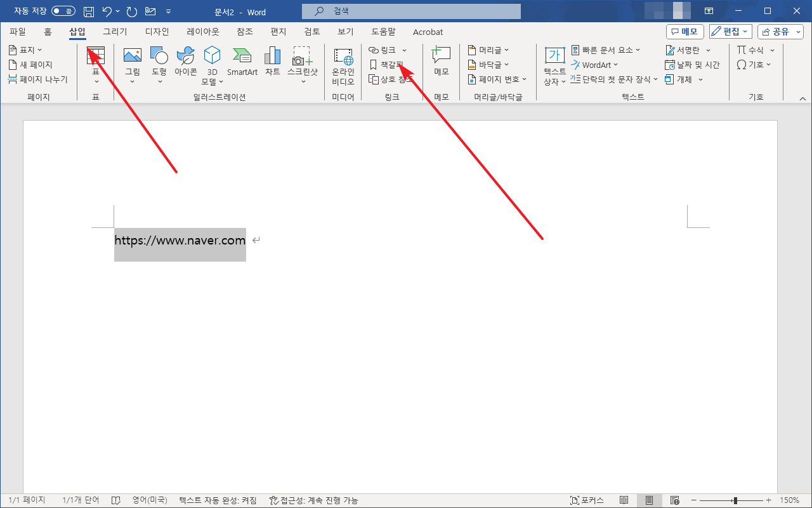The width and height of the screenshot is (812, 508).
Task: Click the Undo arrow icon
Action: (107, 11)
